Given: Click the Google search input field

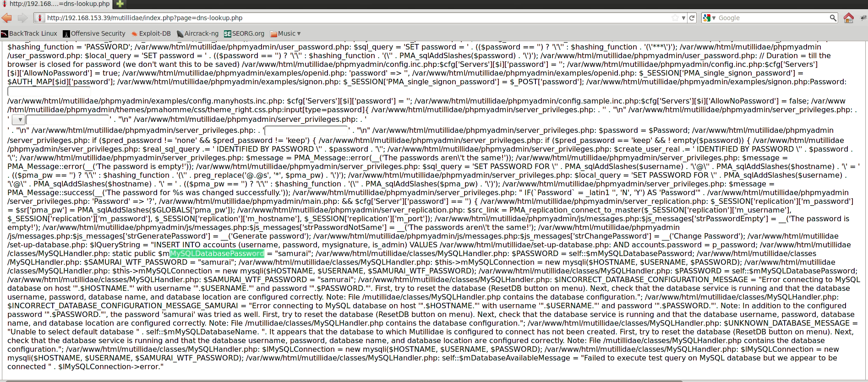Looking at the screenshot, I should click(x=772, y=18).
